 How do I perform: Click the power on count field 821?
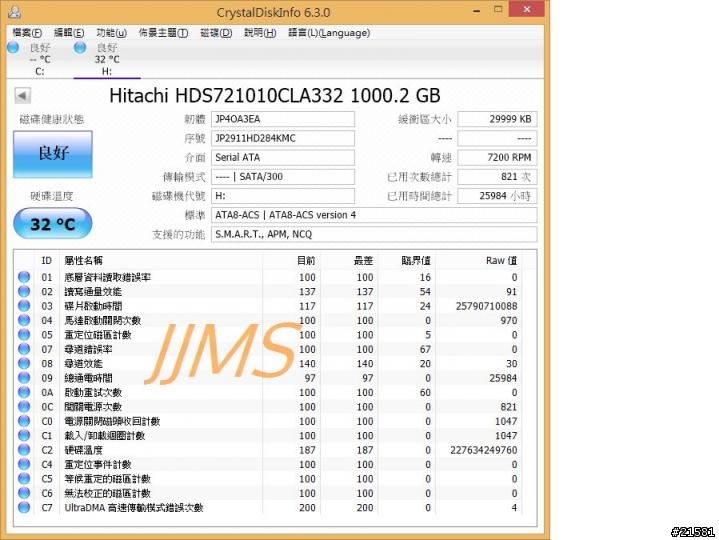pyautogui.click(x=497, y=177)
